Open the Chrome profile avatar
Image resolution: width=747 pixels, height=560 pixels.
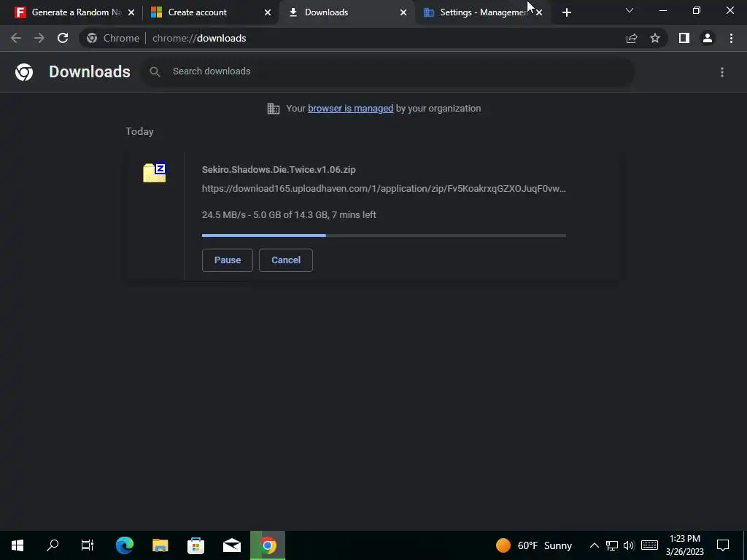coord(708,38)
